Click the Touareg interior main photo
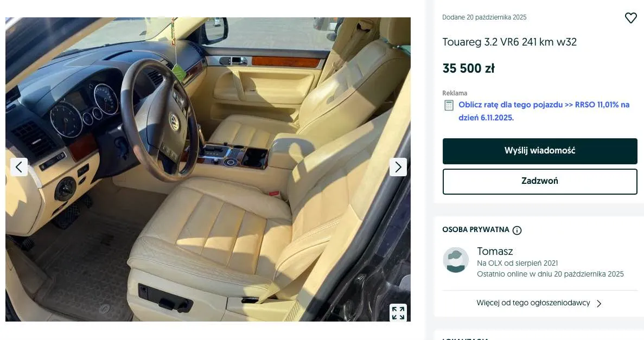The image size is (644, 340). tap(208, 169)
